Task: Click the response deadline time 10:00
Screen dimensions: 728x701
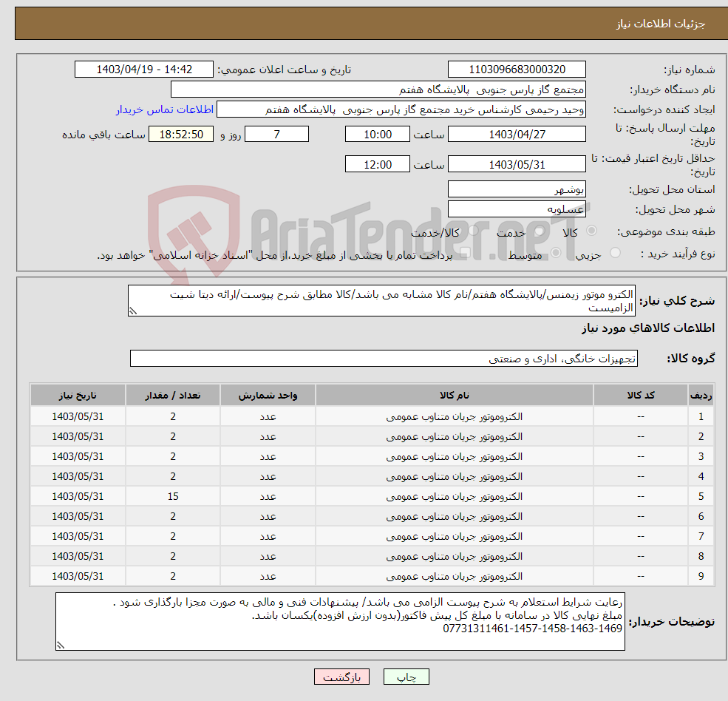Action: coord(378,135)
